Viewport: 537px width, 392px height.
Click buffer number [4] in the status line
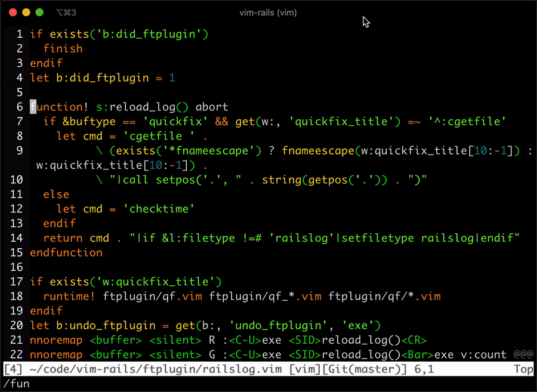point(13,369)
